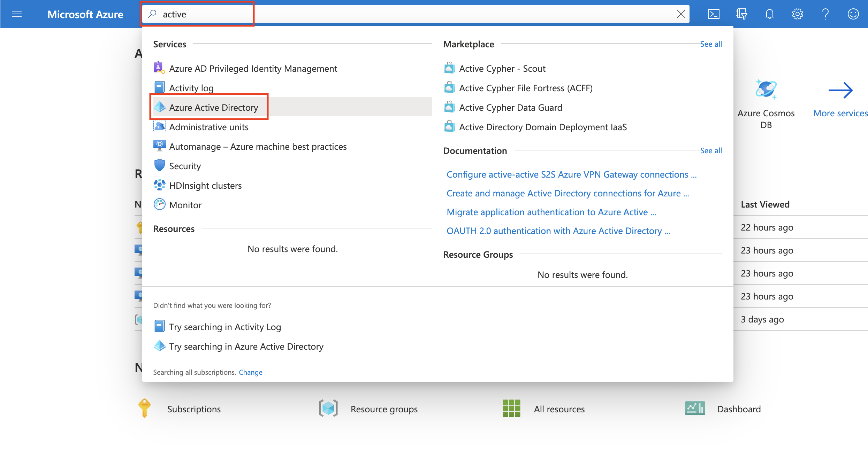Select the Azure Active Directory service result
The width and height of the screenshot is (868, 459).
pos(214,107)
